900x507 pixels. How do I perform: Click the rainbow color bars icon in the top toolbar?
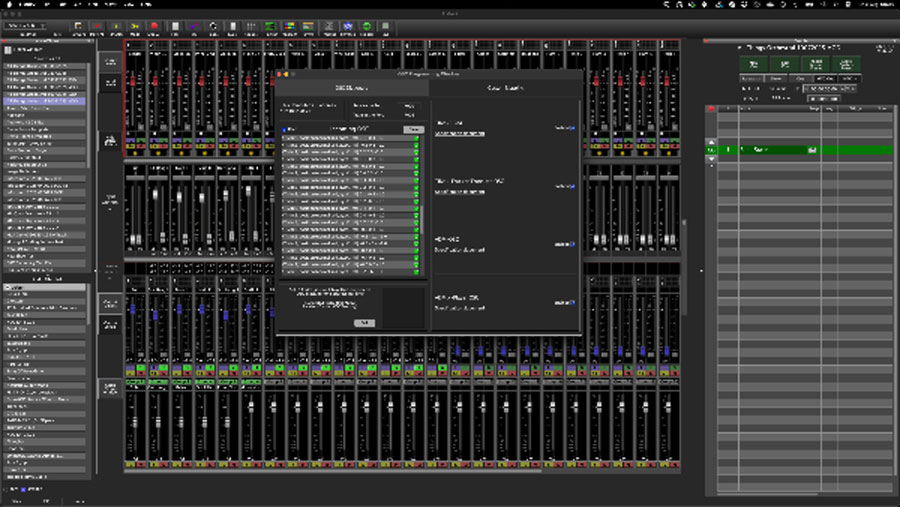(x=289, y=26)
